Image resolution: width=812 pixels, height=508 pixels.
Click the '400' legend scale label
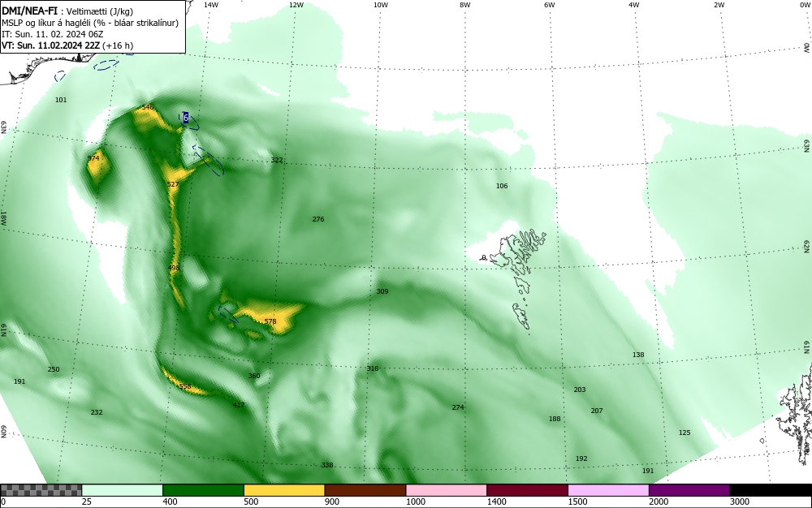tap(170, 502)
